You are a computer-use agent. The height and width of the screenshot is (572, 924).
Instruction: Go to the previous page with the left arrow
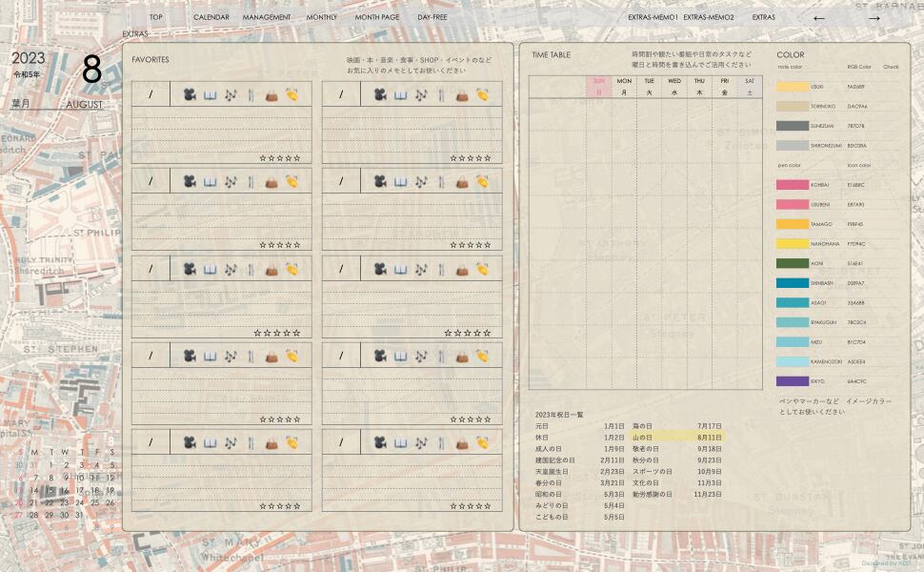point(818,18)
